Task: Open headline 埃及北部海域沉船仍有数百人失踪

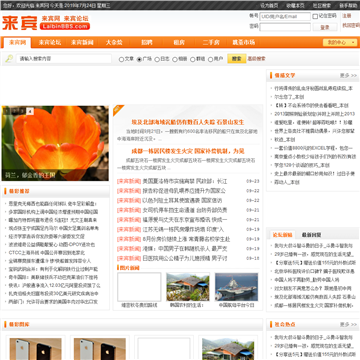Action: pos(188,122)
